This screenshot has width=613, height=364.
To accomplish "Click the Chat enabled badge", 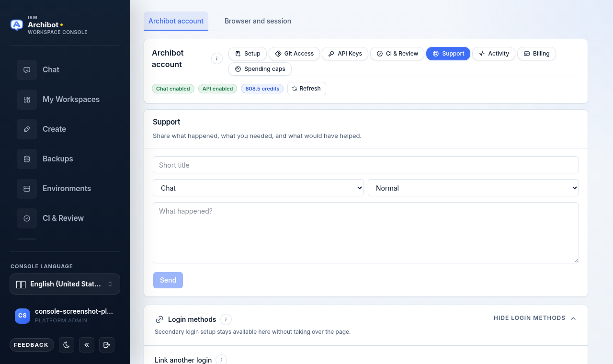I will click(173, 89).
